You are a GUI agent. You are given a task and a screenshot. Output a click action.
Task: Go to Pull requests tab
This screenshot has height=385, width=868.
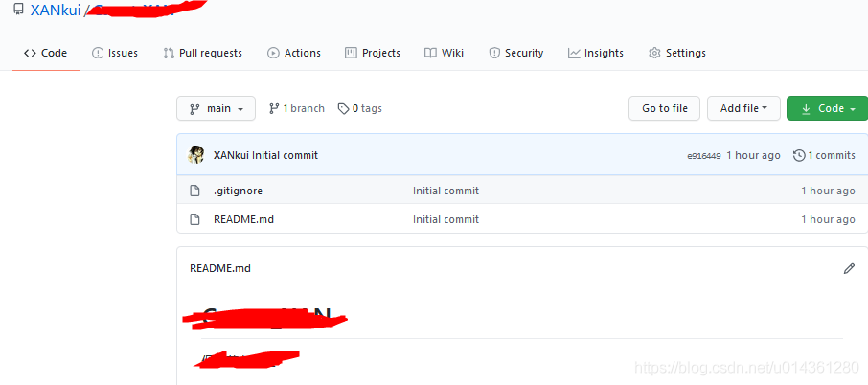tap(202, 53)
